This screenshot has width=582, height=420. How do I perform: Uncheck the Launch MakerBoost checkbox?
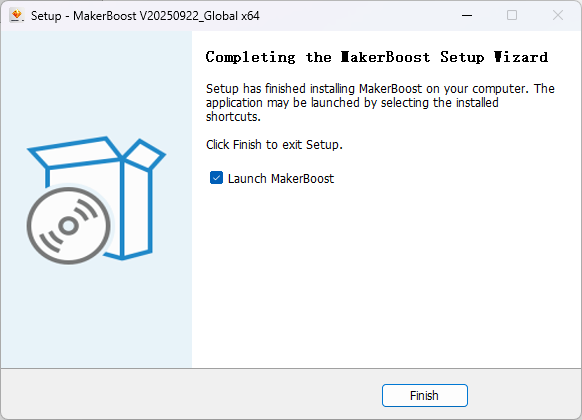coord(216,178)
